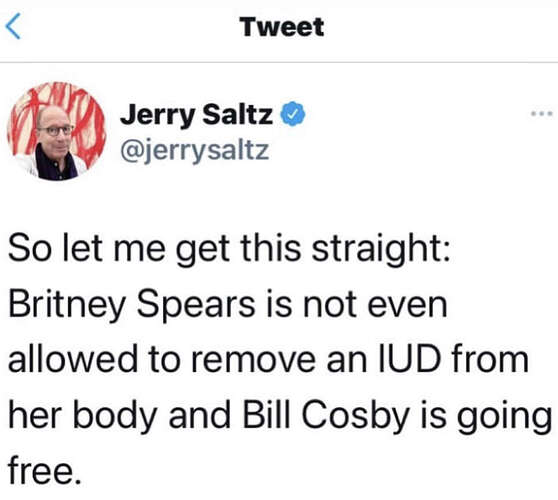The height and width of the screenshot is (500, 558).
Task: Click the man's face in the avatar
Action: point(54,128)
